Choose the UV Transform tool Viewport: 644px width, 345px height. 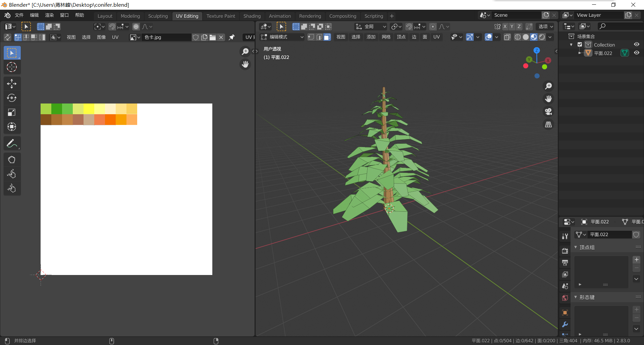tap(12, 127)
